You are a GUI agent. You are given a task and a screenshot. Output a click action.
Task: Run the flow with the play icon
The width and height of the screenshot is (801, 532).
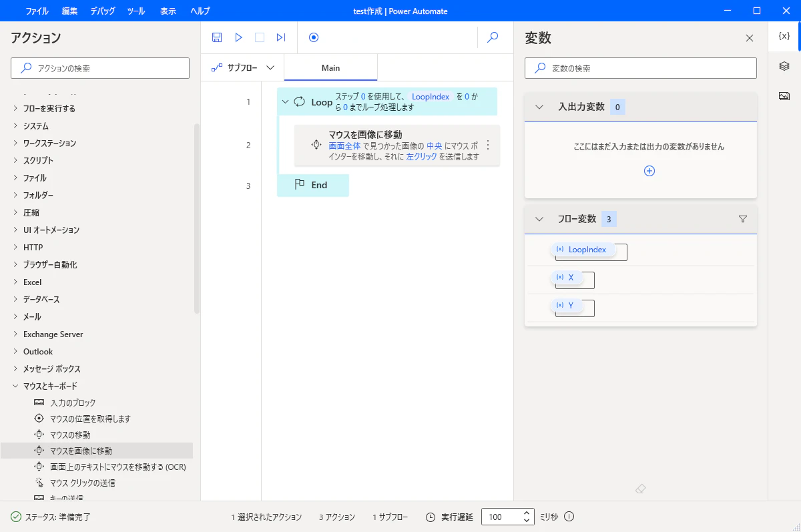pyautogui.click(x=238, y=37)
